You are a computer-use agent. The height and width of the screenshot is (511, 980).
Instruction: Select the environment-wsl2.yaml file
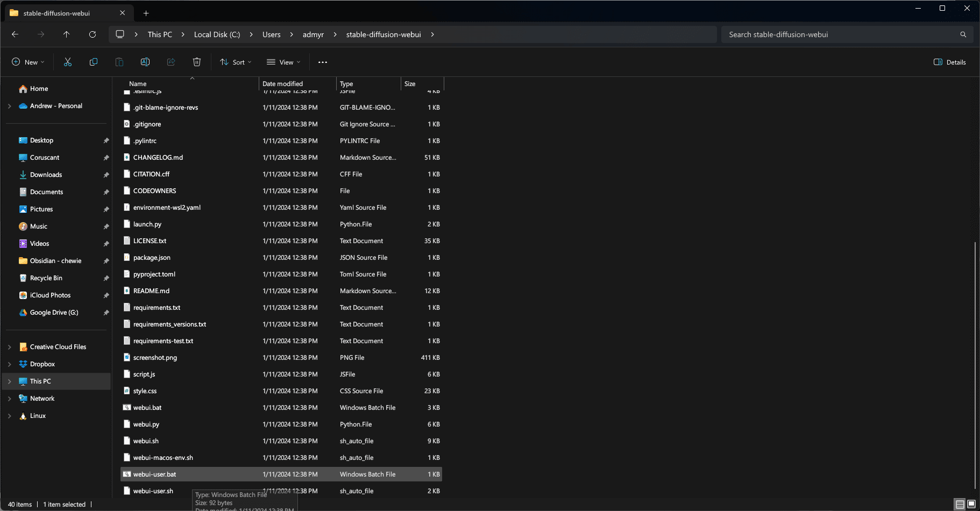(x=281, y=208)
